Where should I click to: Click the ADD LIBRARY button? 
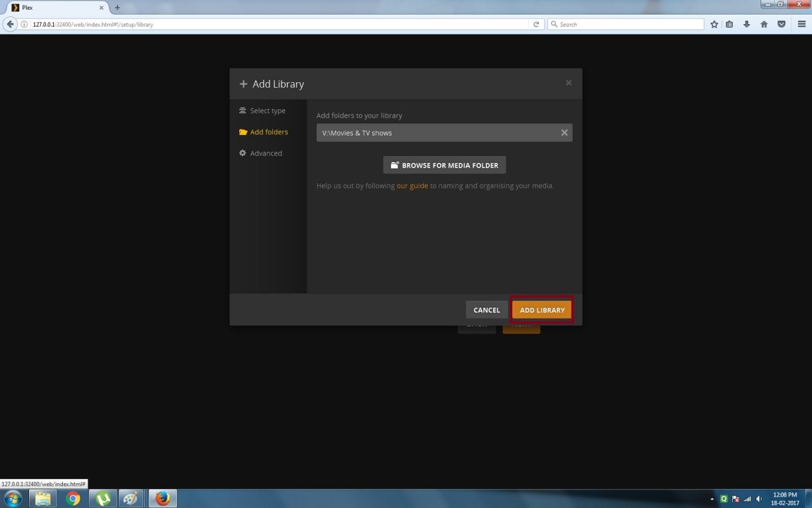(x=541, y=310)
